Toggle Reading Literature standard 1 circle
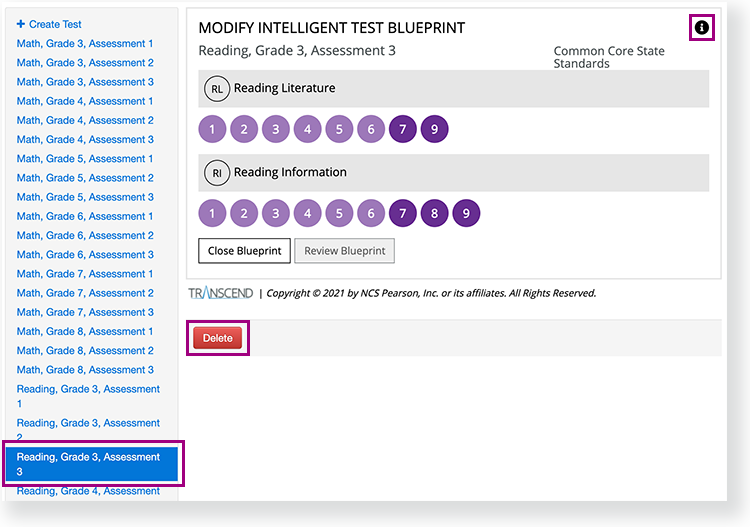750x527 pixels. 212,129
